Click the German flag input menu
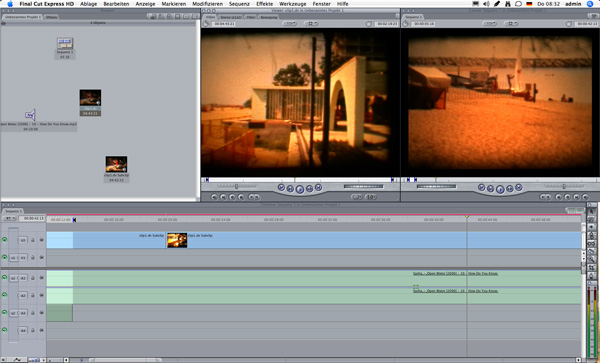The image size is (600, 363). 529,4
